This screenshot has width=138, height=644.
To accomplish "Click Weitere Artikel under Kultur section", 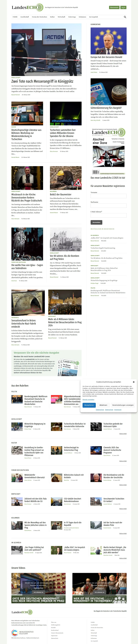I will 123,461.
